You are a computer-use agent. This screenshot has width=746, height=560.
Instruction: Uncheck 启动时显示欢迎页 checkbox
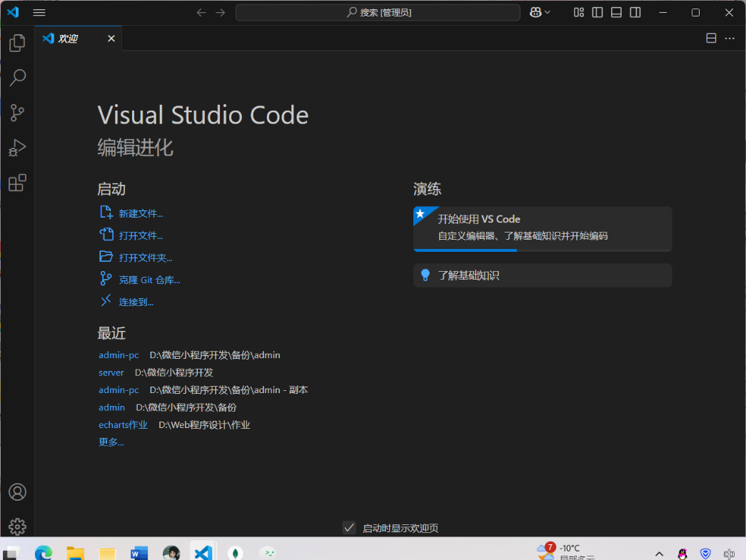pyautogui.click(x=349, y=528)
